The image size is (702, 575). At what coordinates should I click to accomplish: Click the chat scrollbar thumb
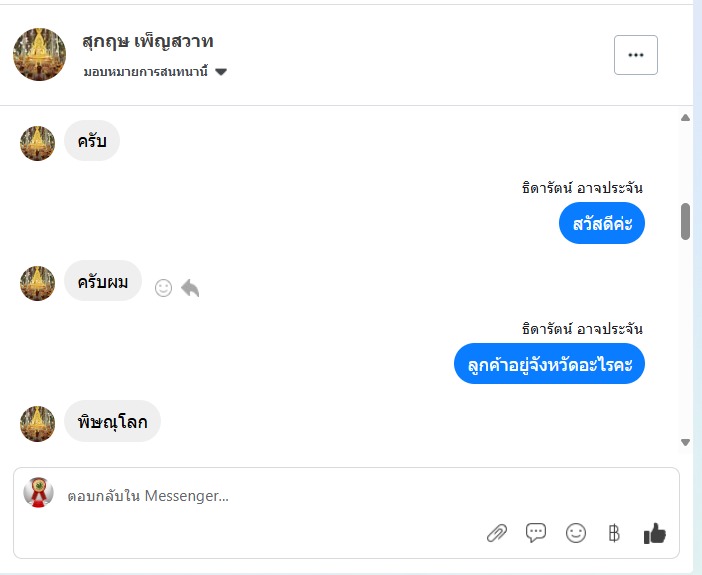click(686, 221)
